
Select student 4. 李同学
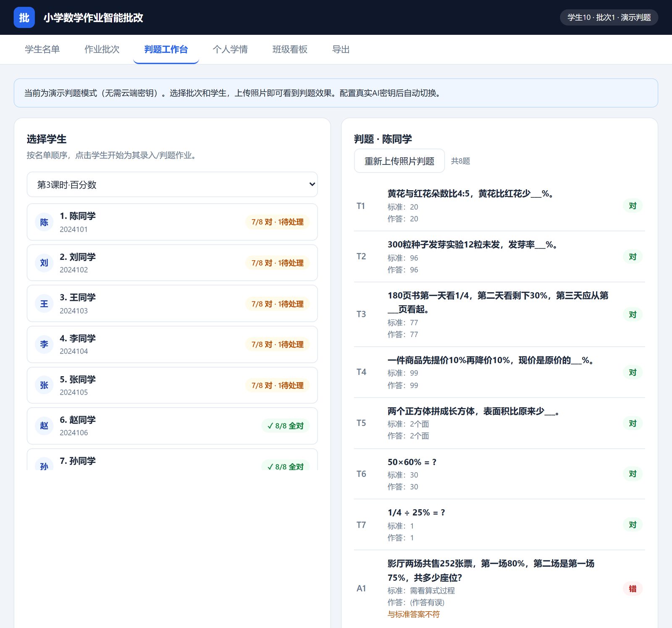pyautogui.click(x=172, y=344)
